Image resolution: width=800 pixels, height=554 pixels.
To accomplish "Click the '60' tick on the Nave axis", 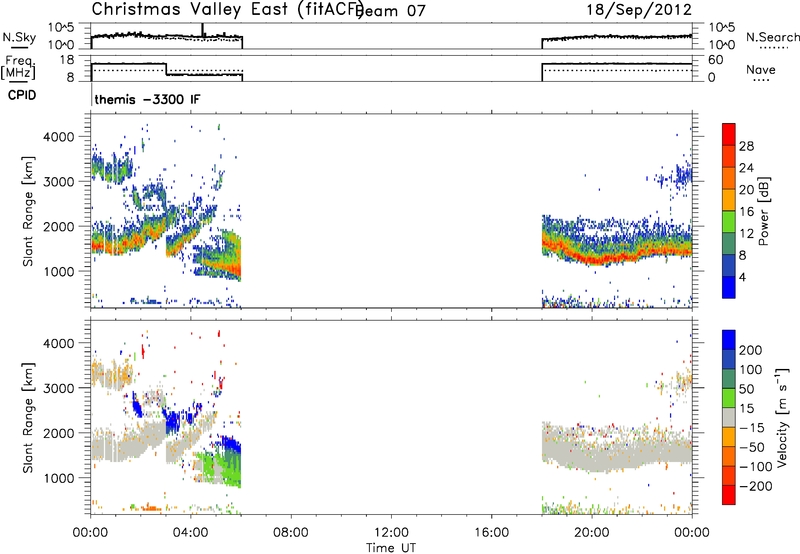I will click(715, 60).
